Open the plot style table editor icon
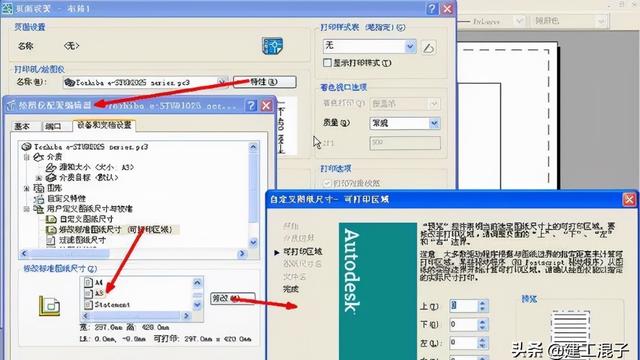Screen dimensions: 640x360 [x=428, y=47]
